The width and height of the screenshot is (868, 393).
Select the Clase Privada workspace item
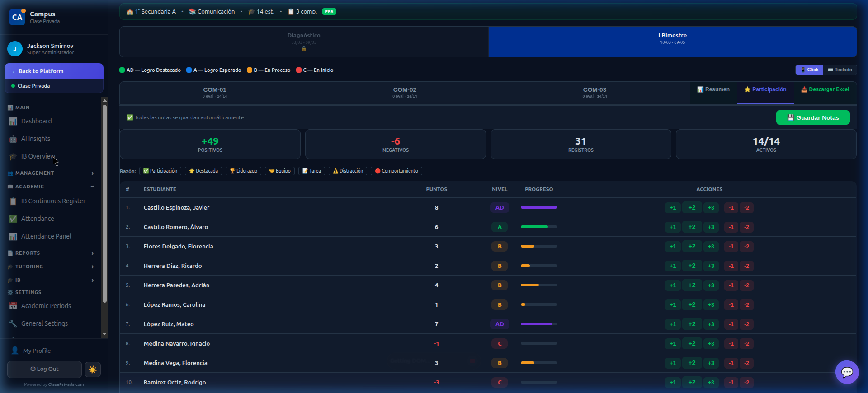pos(54,86)
